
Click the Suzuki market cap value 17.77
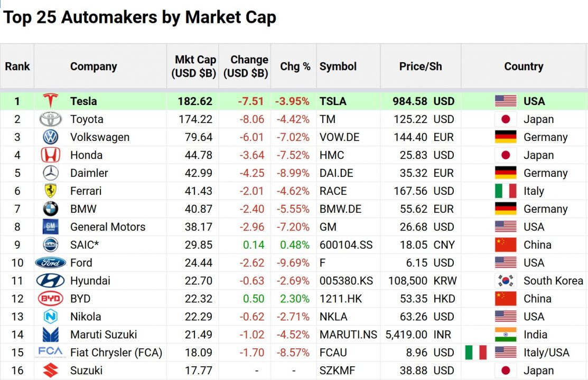pyautogui.click(x=198, y=370)
